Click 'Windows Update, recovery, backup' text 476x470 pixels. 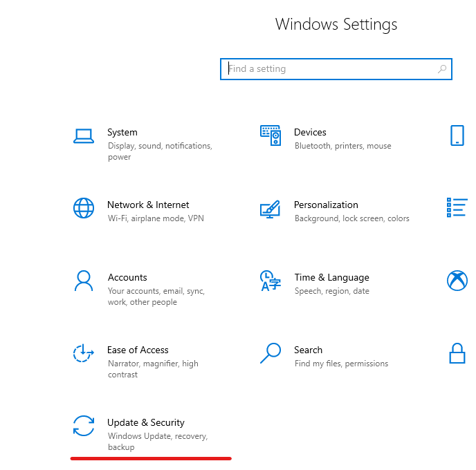click(158, 442)
